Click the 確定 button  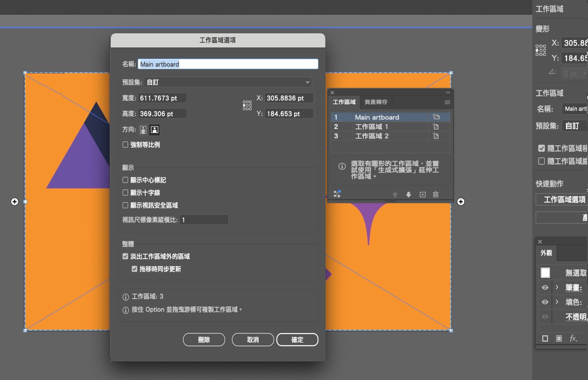(297, 340)
